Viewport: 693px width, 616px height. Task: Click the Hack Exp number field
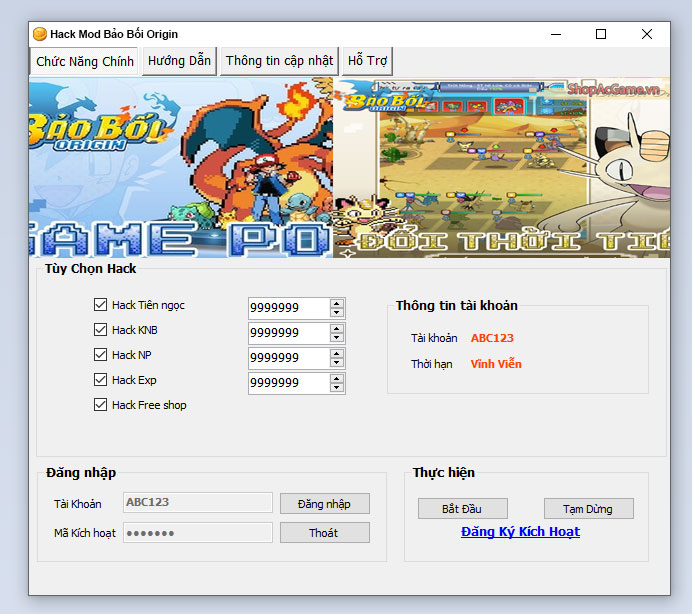pyautogui.click(x=289, y=384)
